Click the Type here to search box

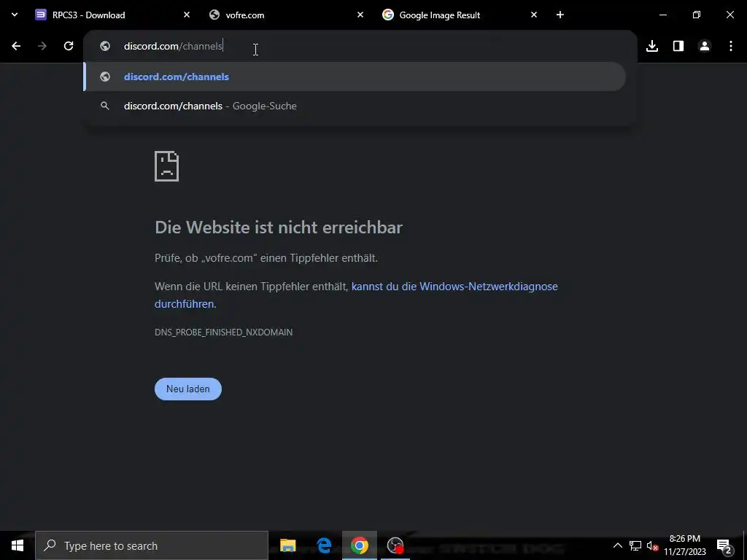152,545
